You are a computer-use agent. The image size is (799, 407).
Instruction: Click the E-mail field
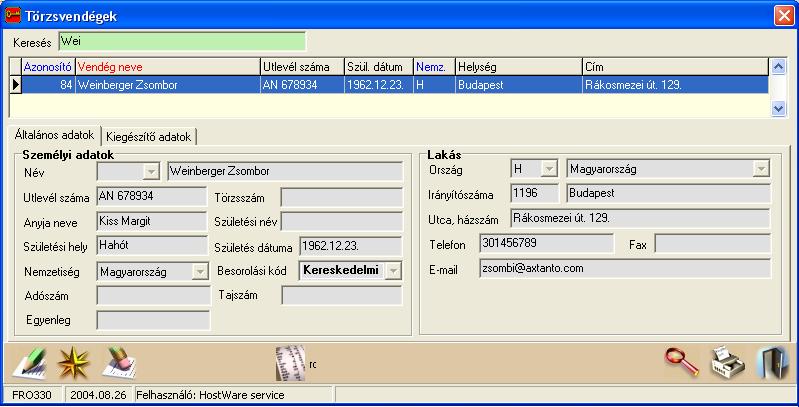(625, 268)
